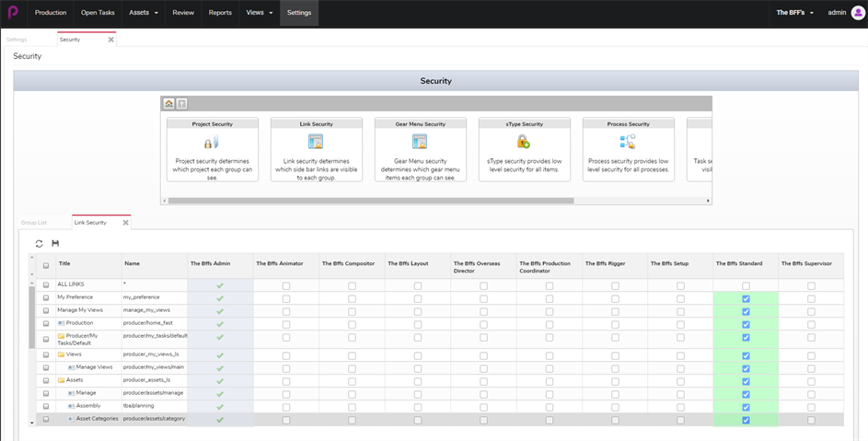Expand the Views dropdown in navbar
868x441 pixels.
click(260, 13)
